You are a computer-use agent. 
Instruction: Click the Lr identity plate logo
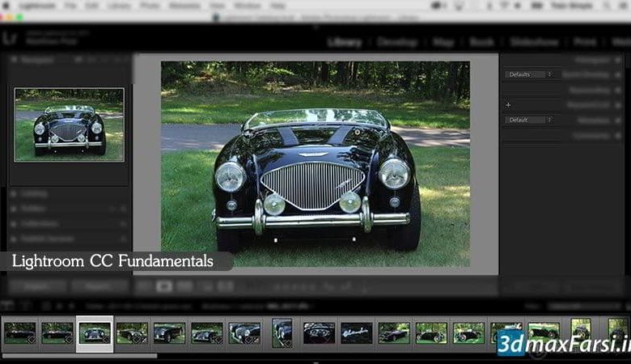[x=9, y=39]
